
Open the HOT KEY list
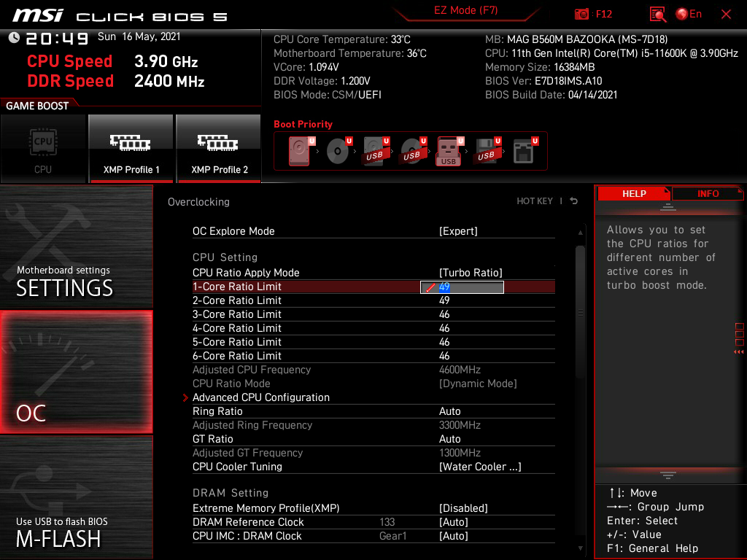[x=535, y=201]
